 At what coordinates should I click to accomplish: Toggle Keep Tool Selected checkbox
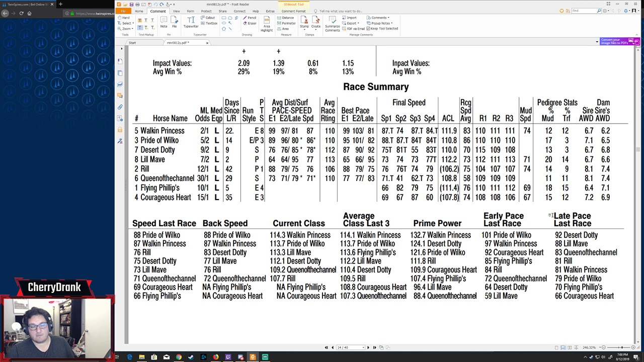click(382, 29)
